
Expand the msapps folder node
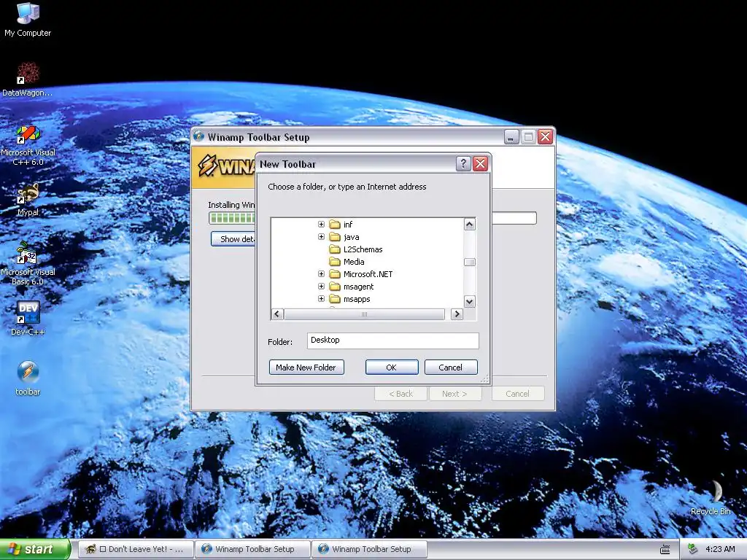pyautogui.click(x=321, y=298)
